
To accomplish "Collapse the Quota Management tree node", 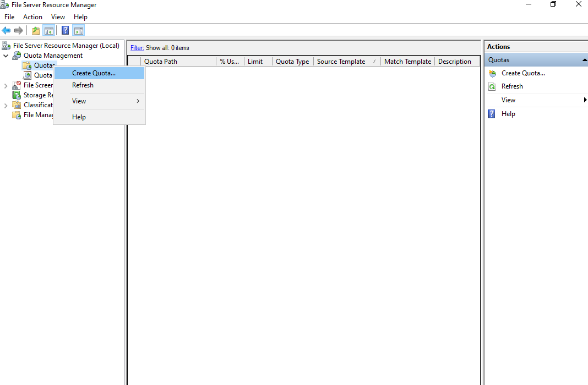I will [x=6, y=56].
